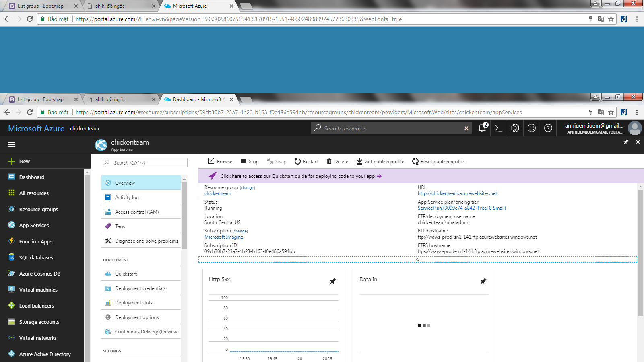
Task: Select Function Apps in sidebar
Action: (x=36, y=241)
